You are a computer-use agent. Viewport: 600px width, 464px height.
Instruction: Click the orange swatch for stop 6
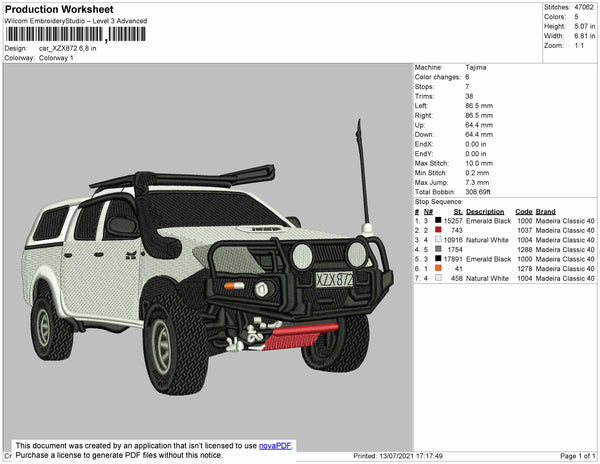coord(438,268)
